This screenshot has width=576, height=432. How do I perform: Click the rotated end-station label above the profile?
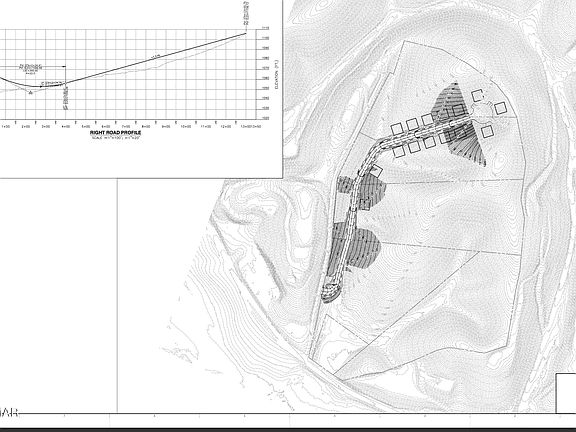[x=246, y=13]
